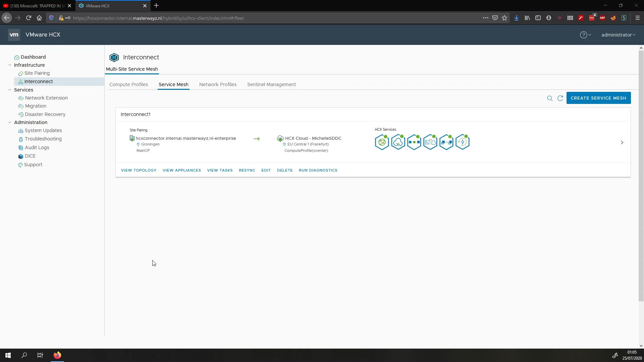Switch to Network Profiles tab
The width and height of the screenshot is (644, 362).
218,84
